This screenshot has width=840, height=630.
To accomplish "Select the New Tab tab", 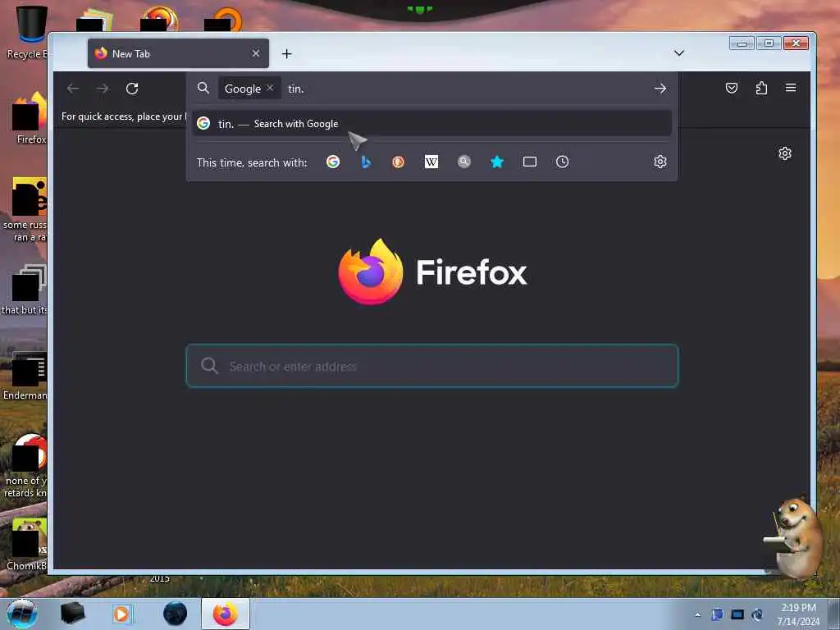I will coord(178,53).
